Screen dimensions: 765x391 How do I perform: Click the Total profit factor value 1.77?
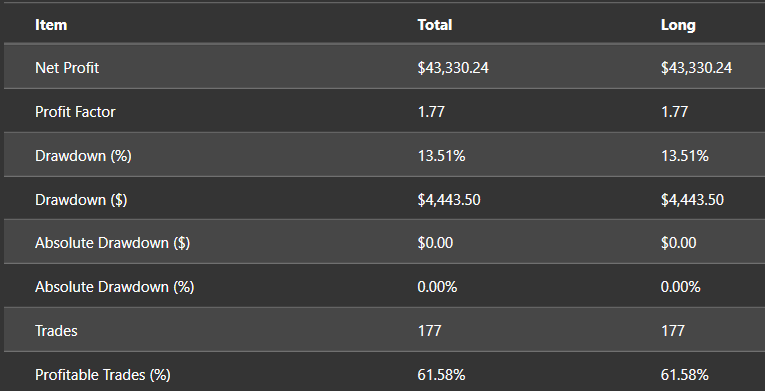431,112
